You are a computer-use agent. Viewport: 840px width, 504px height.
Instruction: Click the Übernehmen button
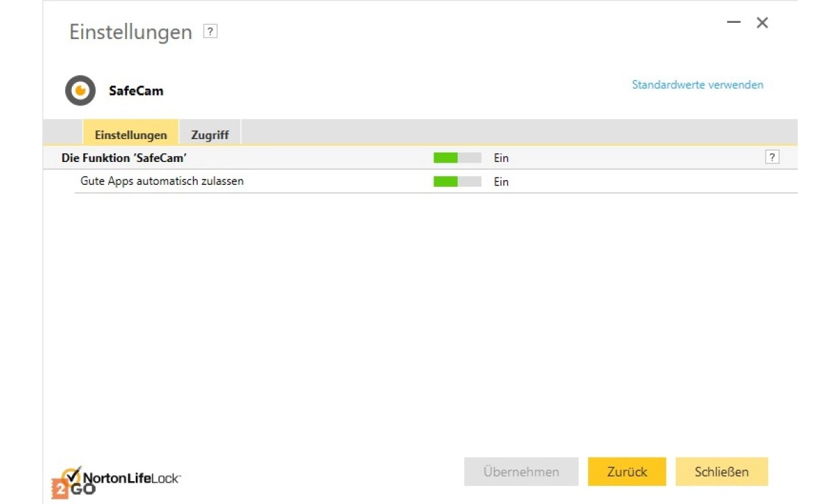coord(521,472)
